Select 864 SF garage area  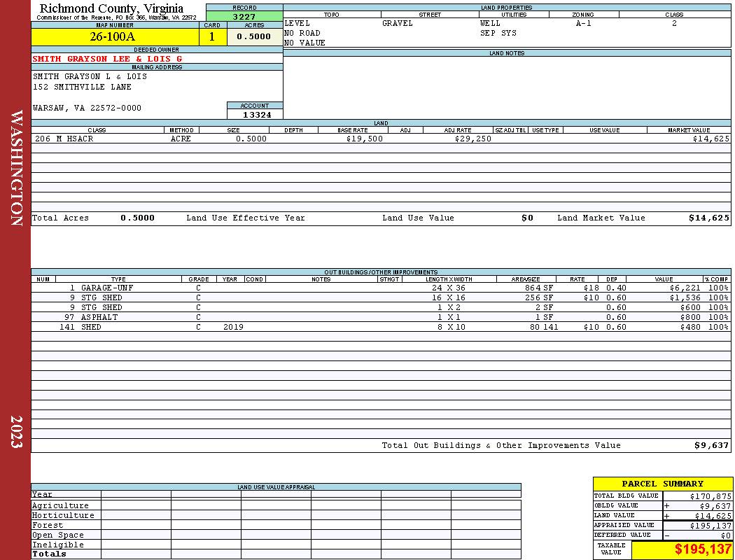click(x=539, y=288)
